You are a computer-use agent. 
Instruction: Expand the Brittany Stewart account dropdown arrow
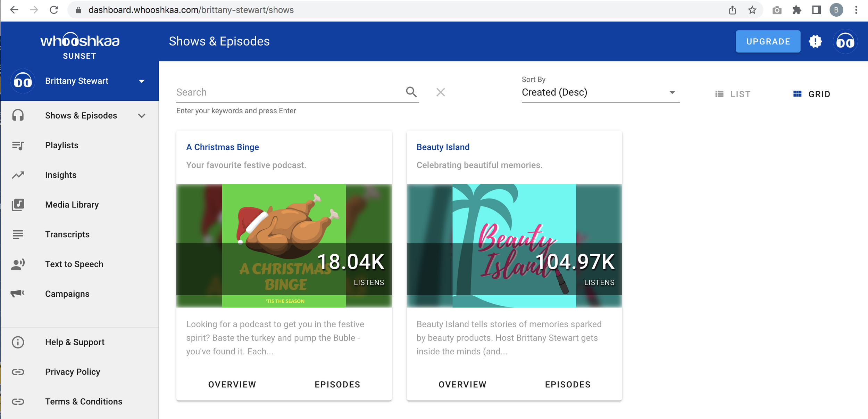141,81
